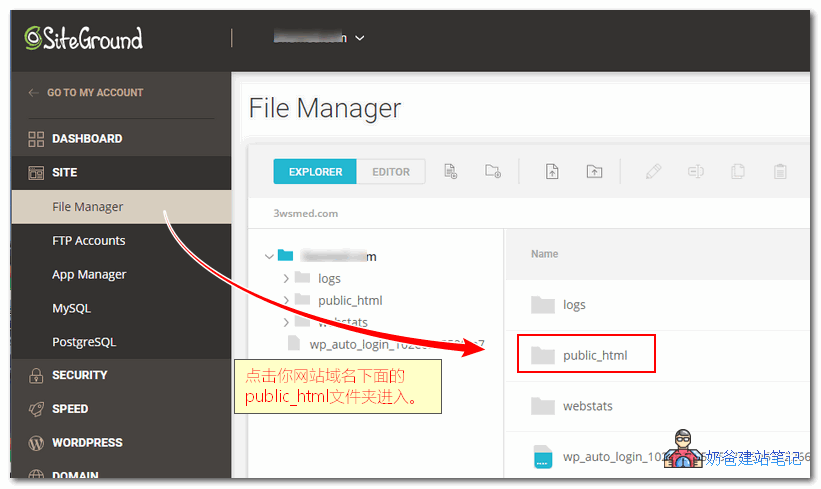The height and width of the screenshot is (489, 821).
Task: Switch to the Explorer tab
Action: (315, 172)
